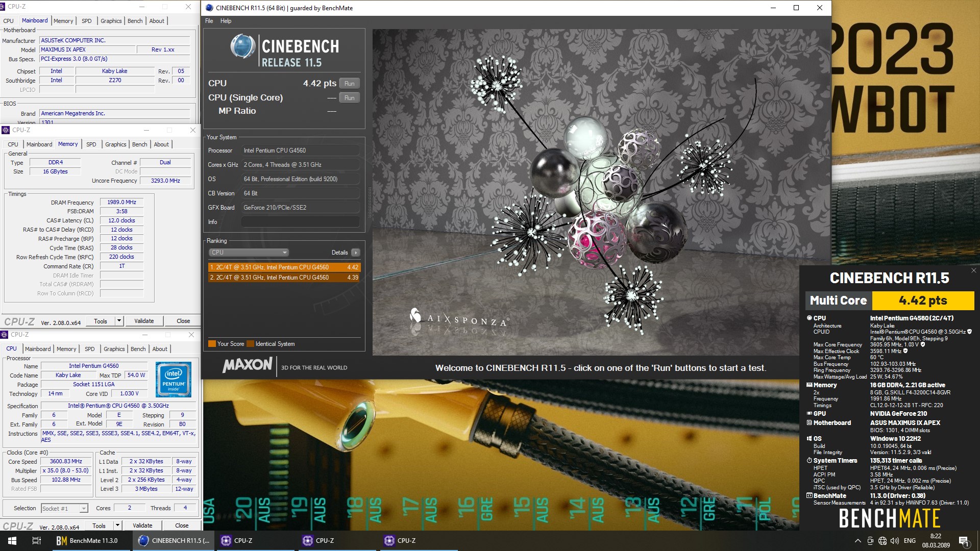Show hidden tray icons chevron

click(857, 541)
